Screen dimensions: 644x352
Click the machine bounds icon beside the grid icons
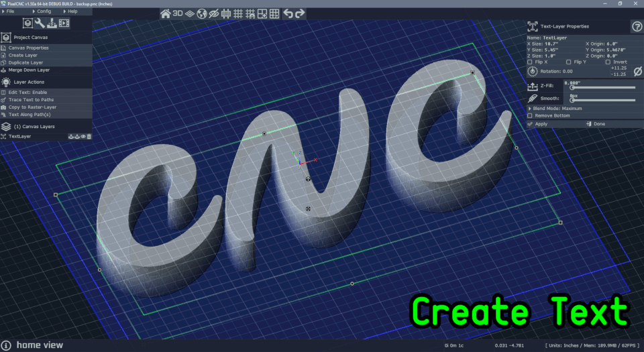coord(226,13)
